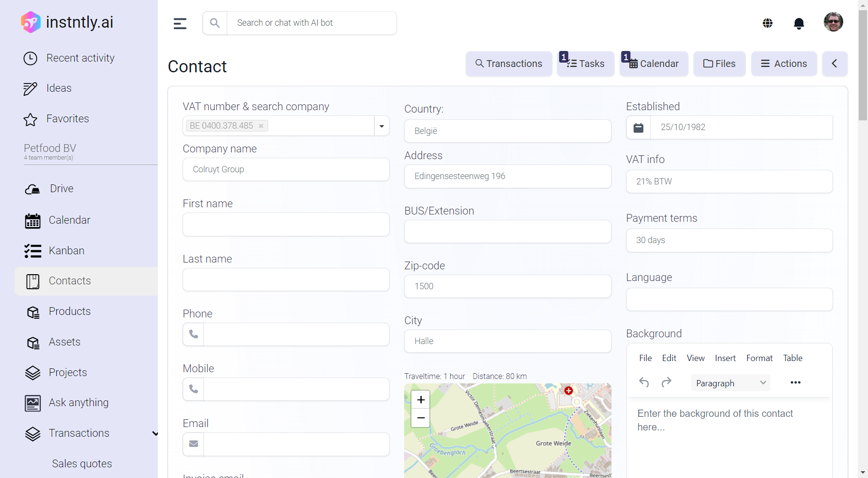Open Kanban from the sidebar
The width and height of the screenshot is (868, 478).
(x=67, y=251)
